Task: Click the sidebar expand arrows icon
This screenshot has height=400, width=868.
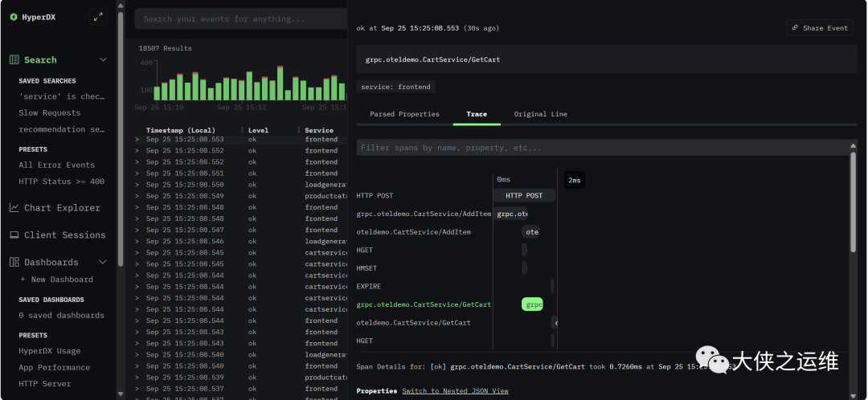Action: [x=97, y=17]
